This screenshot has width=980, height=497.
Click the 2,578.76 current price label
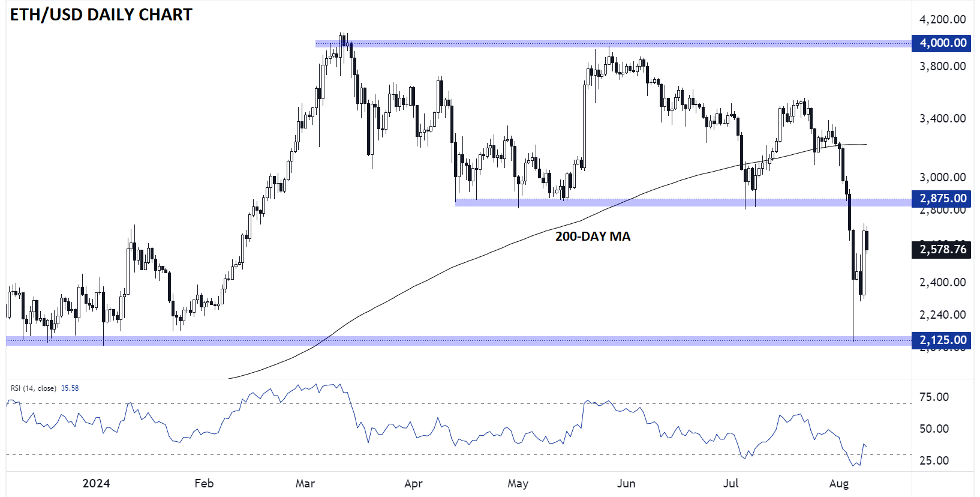[941, 249]
